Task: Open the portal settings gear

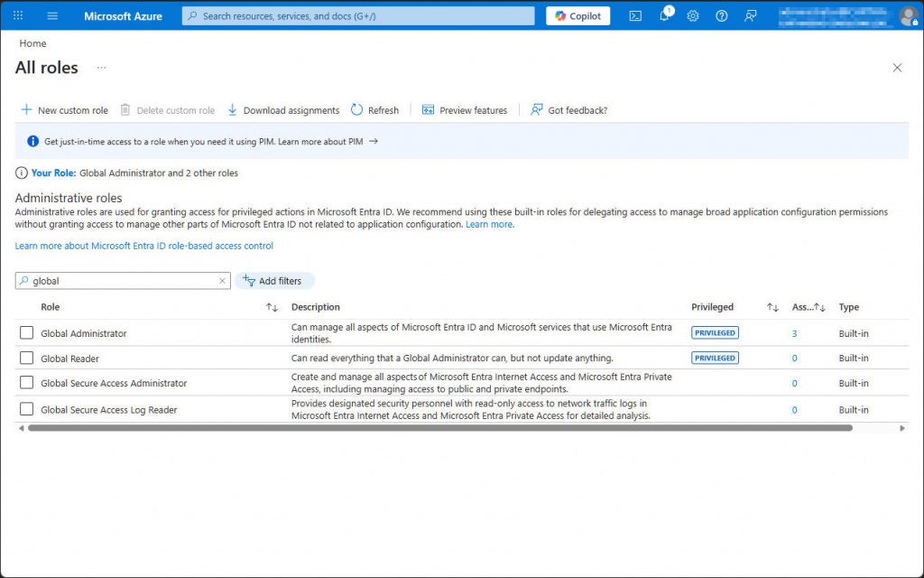Action: pyautogui.click(x=693, y=15)
